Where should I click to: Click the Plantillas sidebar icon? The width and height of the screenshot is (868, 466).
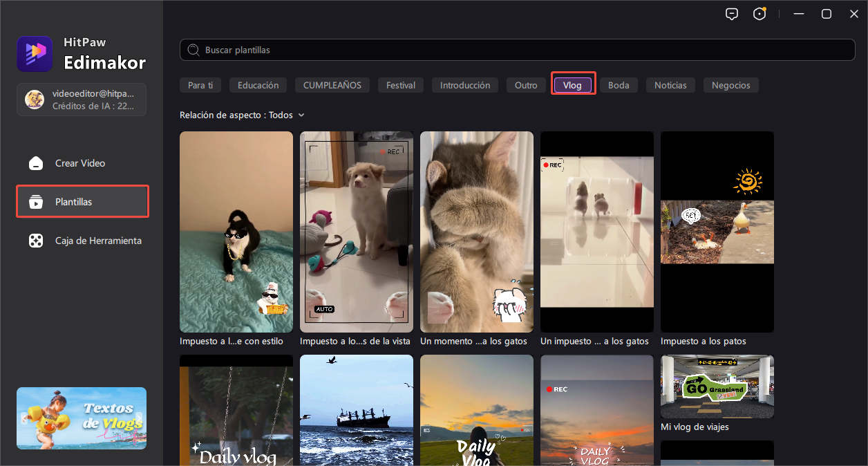pyautogui.click(x=35, y=202)
